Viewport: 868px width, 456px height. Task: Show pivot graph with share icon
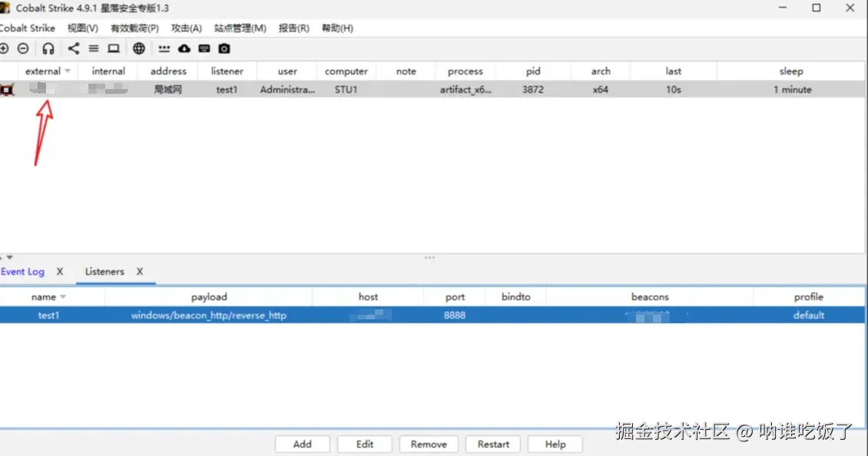coord(73,48)
